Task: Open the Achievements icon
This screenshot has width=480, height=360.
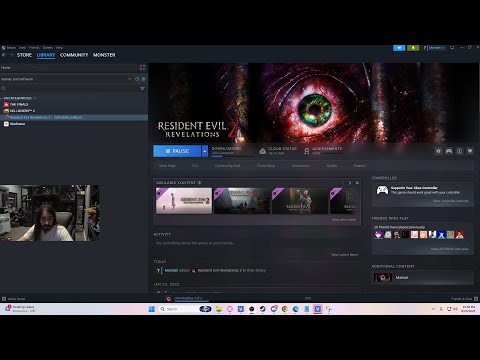Action: pyautogui.click(x=306, y=151)
